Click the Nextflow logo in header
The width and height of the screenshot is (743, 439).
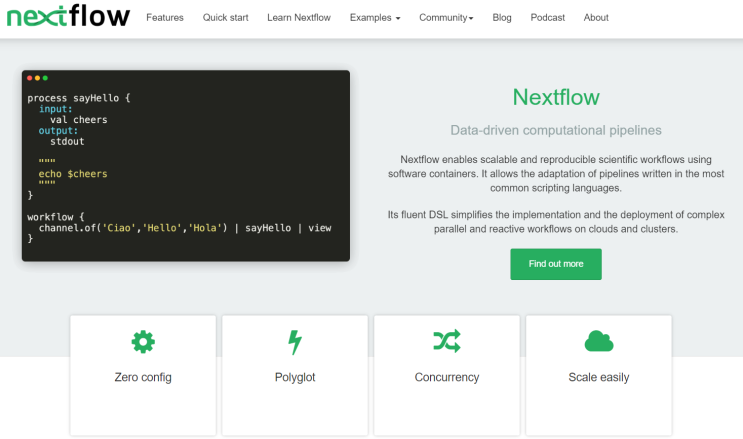coord(68,16)
